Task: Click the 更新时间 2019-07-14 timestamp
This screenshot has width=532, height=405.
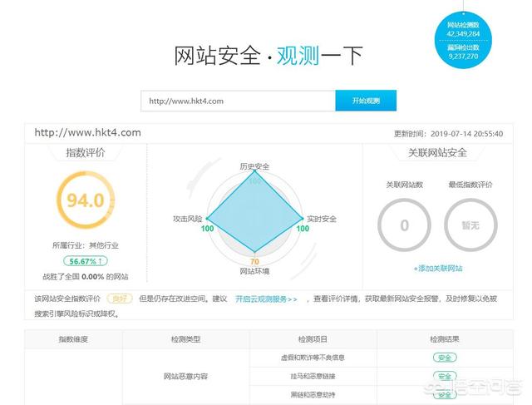Action: click(x=448, y=134)
